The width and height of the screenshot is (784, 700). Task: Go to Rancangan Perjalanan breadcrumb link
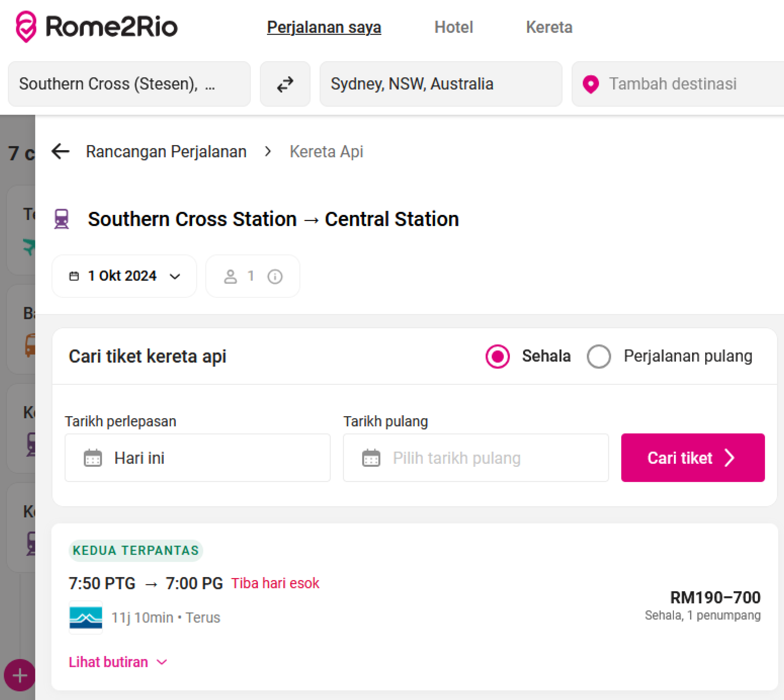click(x=166, y=152)
